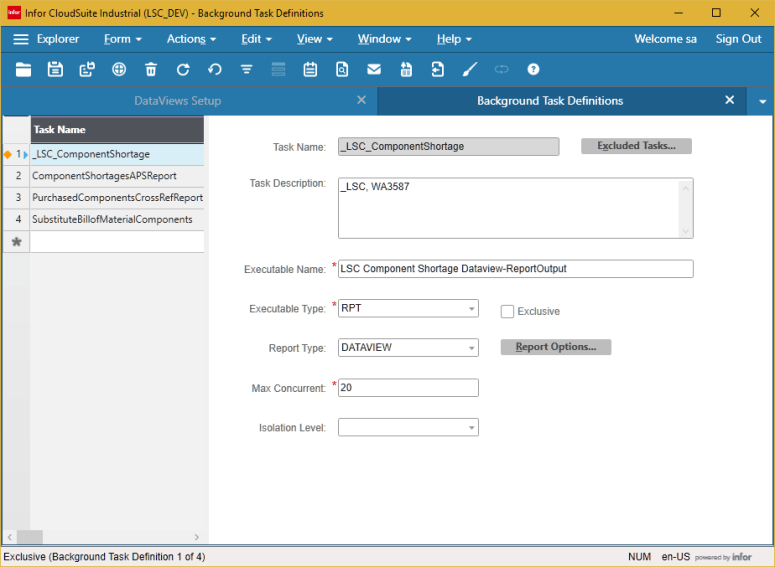Click the New record circle-plus icon
Screen dimensions: 775x567
119,70
